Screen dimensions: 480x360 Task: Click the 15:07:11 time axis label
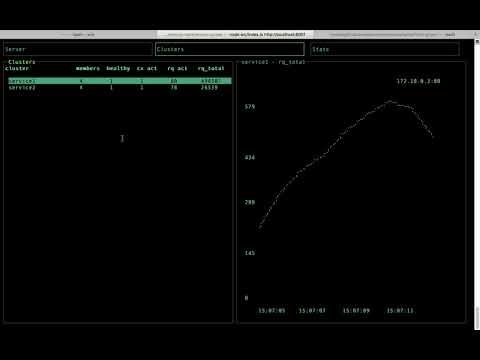coord(400,311)
